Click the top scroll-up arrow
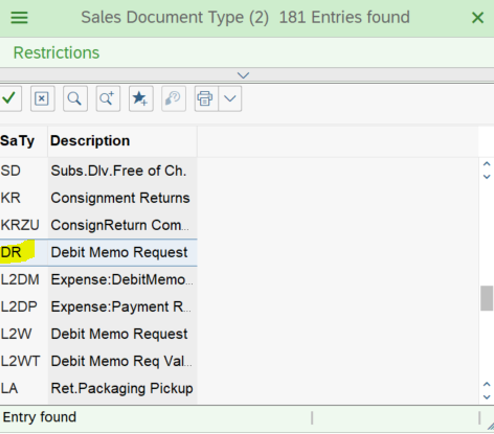 point(487,164)
